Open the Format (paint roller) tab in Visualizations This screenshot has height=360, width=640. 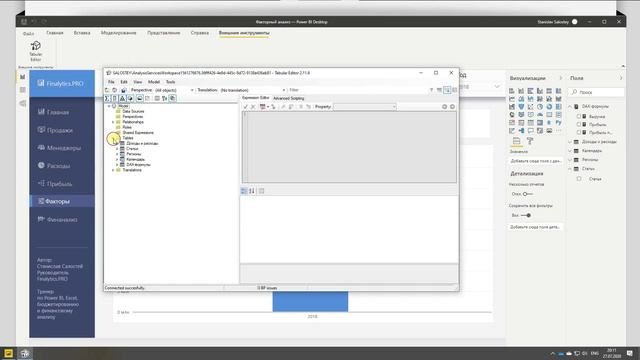(530, 141)
